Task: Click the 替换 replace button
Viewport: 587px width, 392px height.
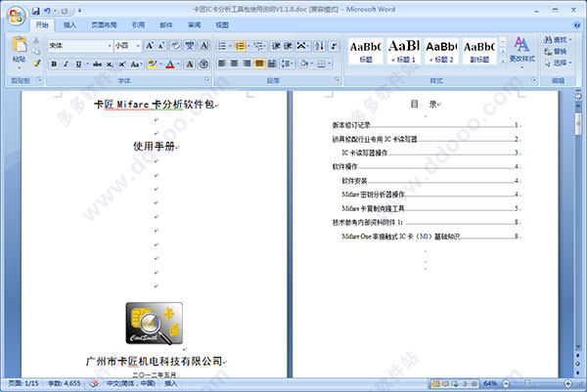Action: pyautogui.click(x=556, y=51)
